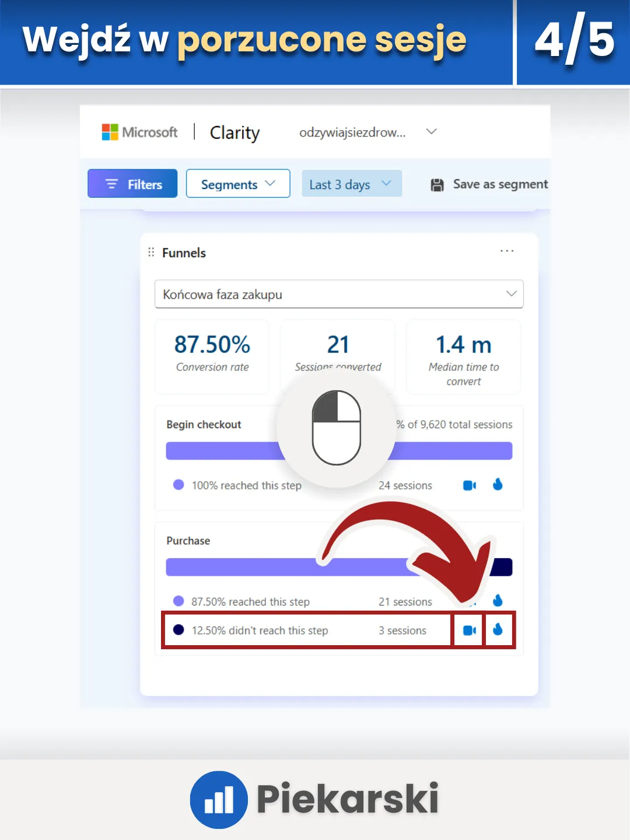The width and height of the screenshot is (630, 840).
Task: Expand the Końcowa faza zakupu funnel dropdown
Action: tap(339, 294)
